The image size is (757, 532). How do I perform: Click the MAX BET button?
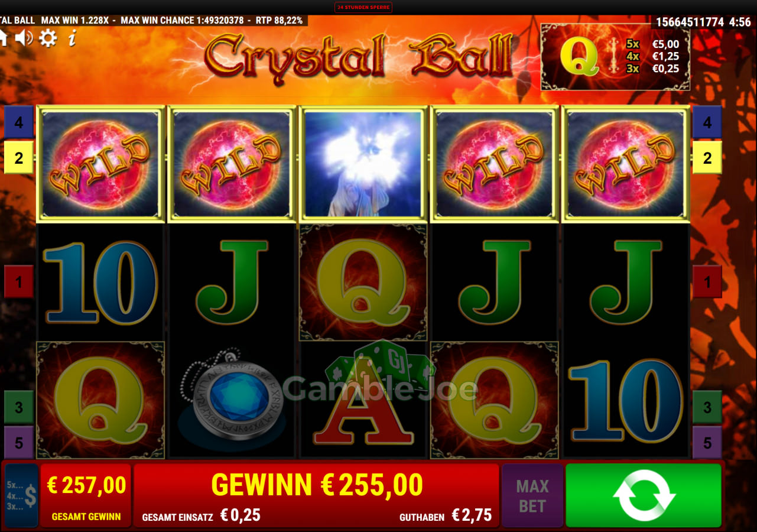[x=532, y=495]
